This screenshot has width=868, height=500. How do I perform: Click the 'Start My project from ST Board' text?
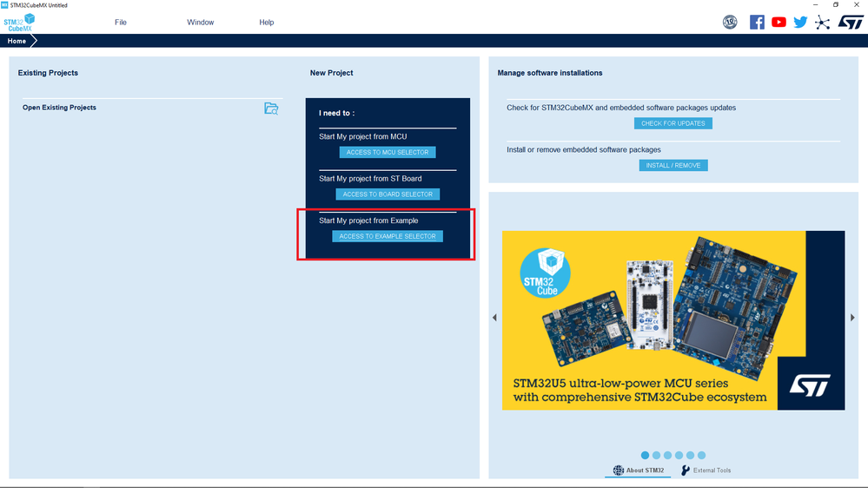point(370,179)
